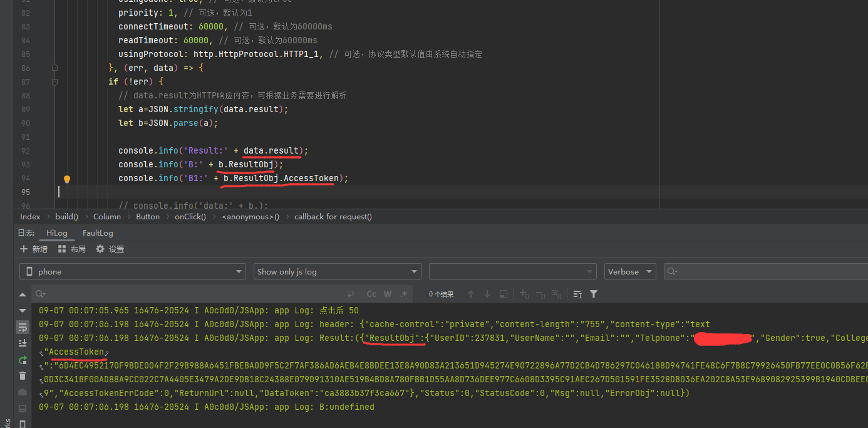868x428 pixels.
Task: Clear the log with the trash icon
Action: click(x=23, y=376)
